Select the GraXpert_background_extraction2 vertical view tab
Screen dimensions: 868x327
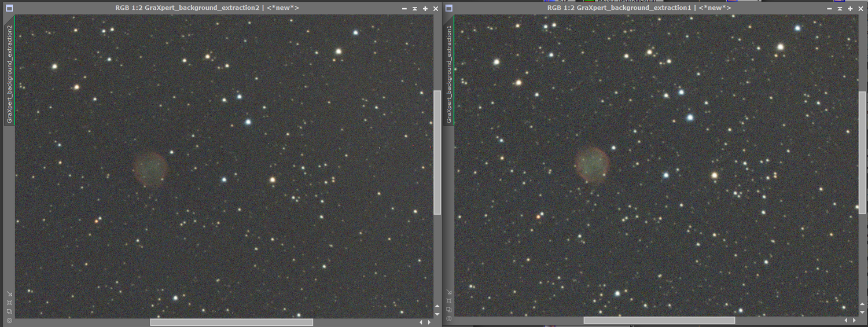9,71
